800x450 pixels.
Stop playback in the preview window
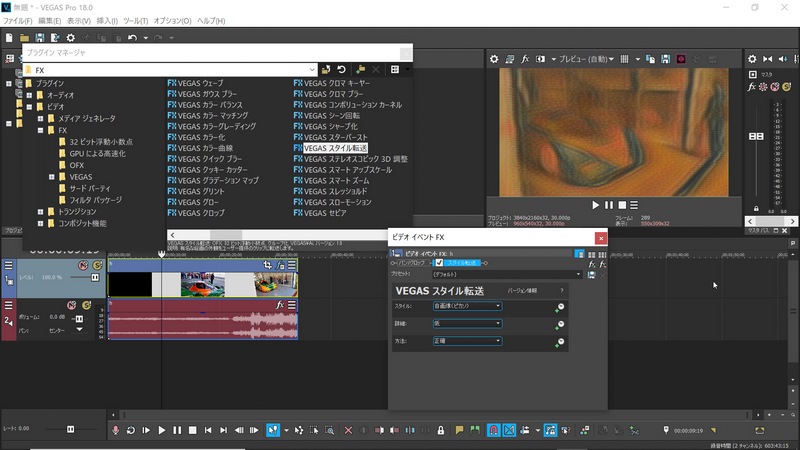click(622, 205)
